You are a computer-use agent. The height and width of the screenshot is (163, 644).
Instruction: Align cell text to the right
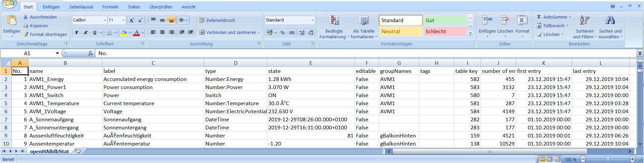point(172,32)
